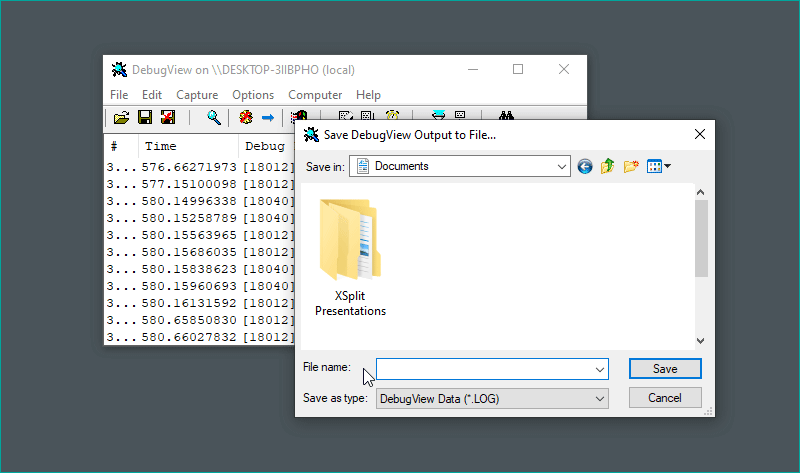Open the XSplit Presentations folder
This screenshot has height=473, width=800.
coord(350,258)
